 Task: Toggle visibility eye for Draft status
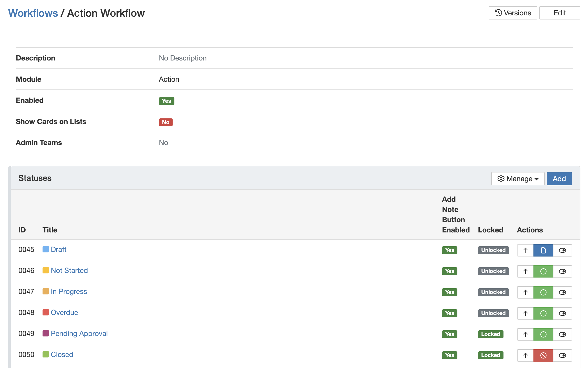coord(562,250)
